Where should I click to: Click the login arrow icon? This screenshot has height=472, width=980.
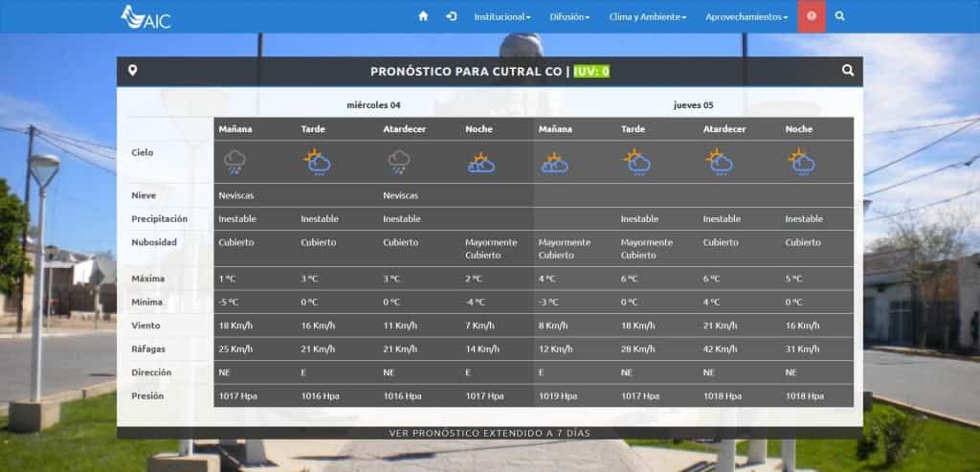[451, 16]
